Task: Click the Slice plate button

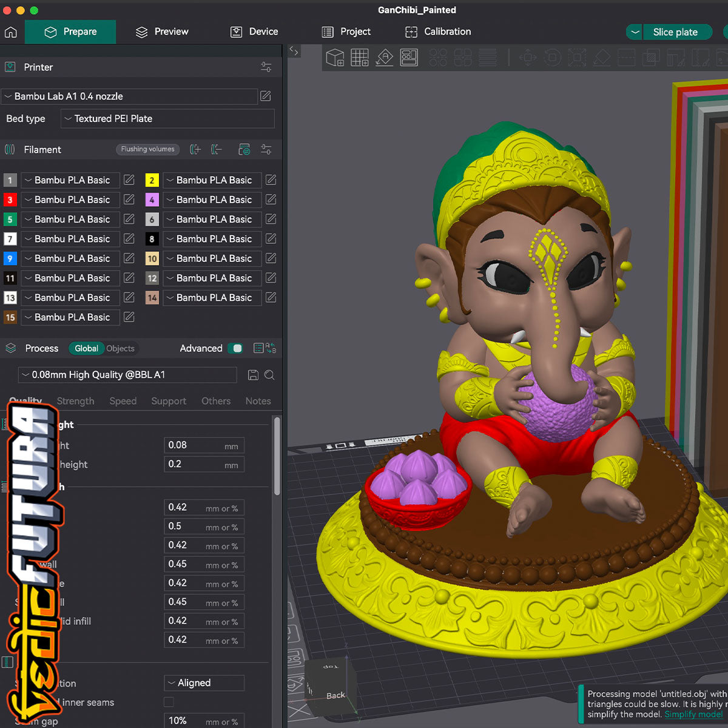Action: coord(675,32)
